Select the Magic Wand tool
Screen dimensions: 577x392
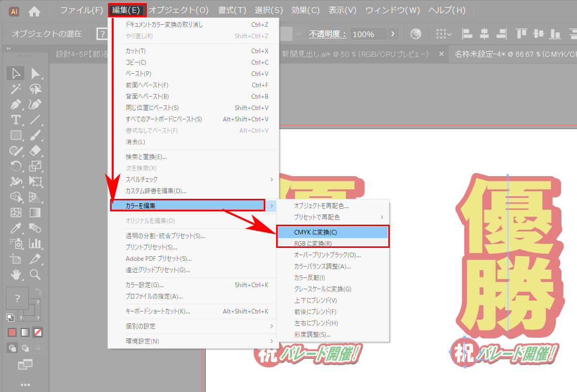pyautogui.click(x=16, y=89)
